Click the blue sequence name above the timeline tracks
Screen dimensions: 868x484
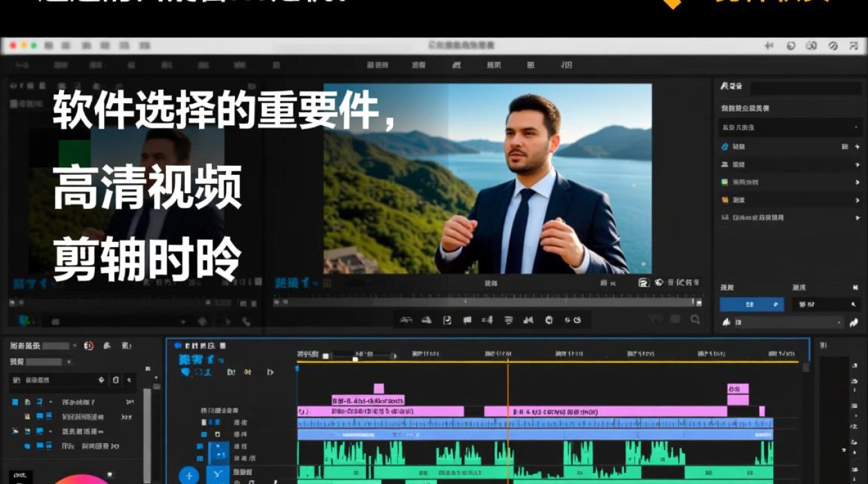201,359
